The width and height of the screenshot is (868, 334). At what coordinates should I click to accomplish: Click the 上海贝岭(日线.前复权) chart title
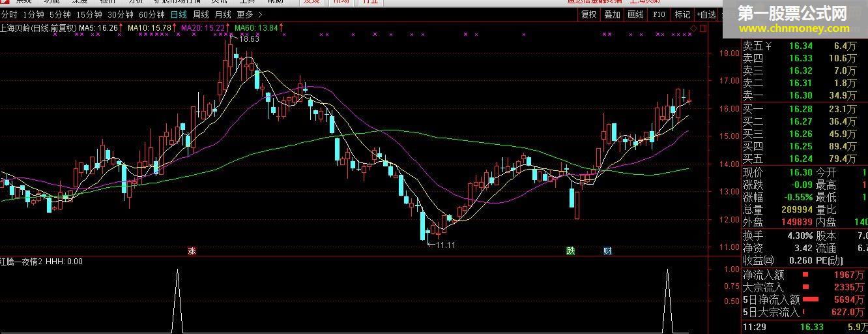coord(38,28)
